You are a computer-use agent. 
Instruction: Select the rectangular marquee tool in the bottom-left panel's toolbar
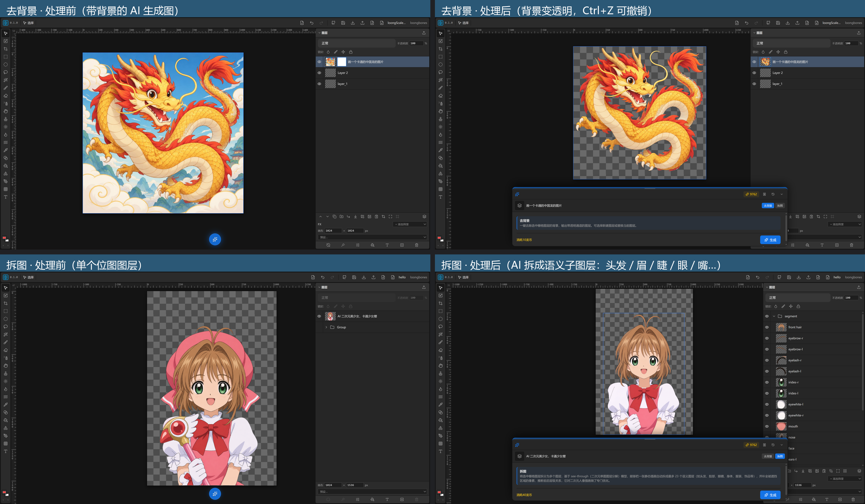pyautogui.click(x=5, y=311)
